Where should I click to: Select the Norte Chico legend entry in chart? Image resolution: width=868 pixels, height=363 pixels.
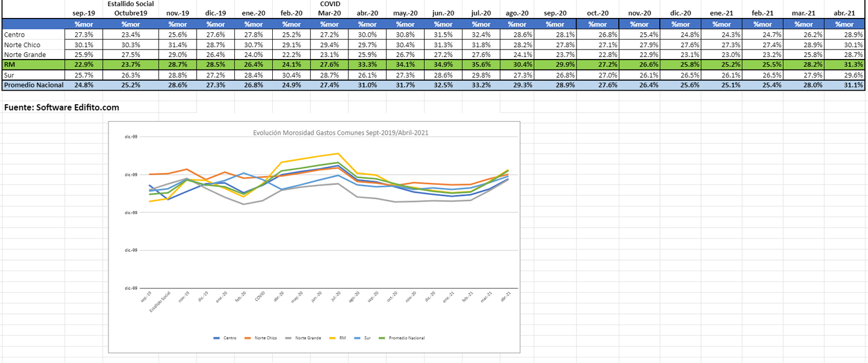coord(260,338)
